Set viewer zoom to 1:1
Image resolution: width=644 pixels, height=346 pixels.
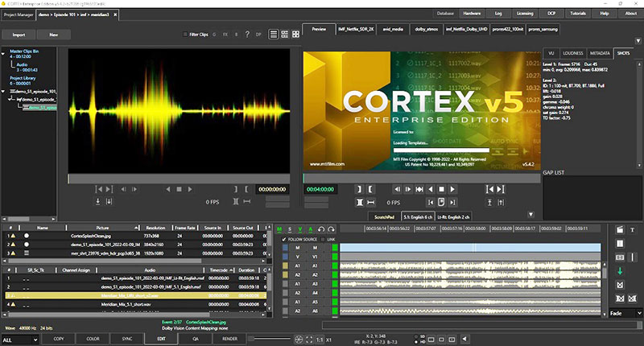pyautogui.click(x=320, y=340)
